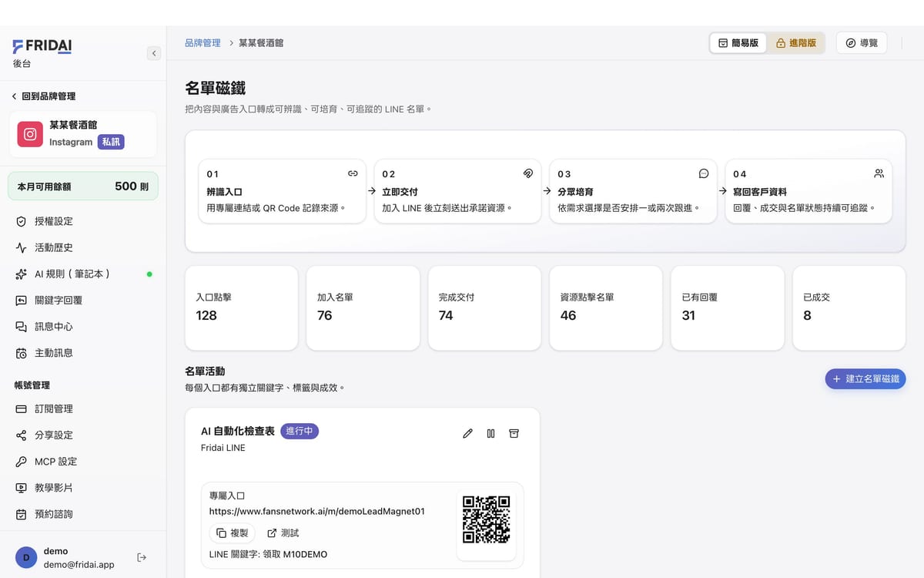Click the 已成交 8 stat card

849,308
